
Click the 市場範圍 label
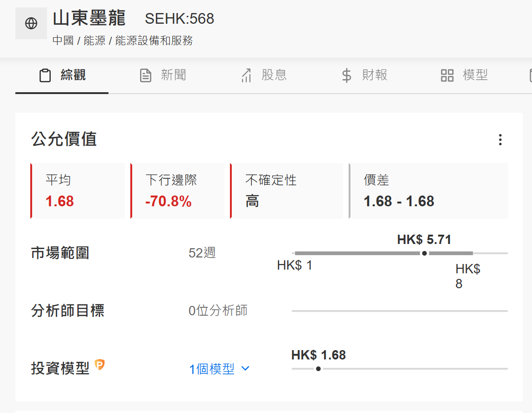(60, 253)
